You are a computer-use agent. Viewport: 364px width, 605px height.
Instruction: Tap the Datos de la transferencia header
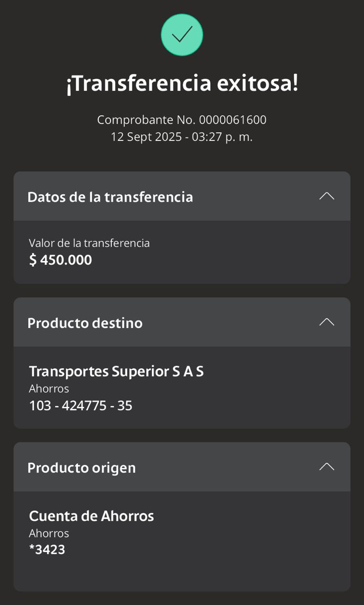point(110,197)
